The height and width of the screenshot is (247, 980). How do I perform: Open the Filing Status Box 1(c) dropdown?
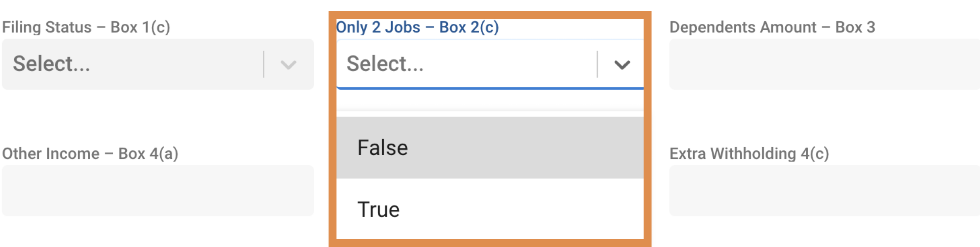coord(158,64)
